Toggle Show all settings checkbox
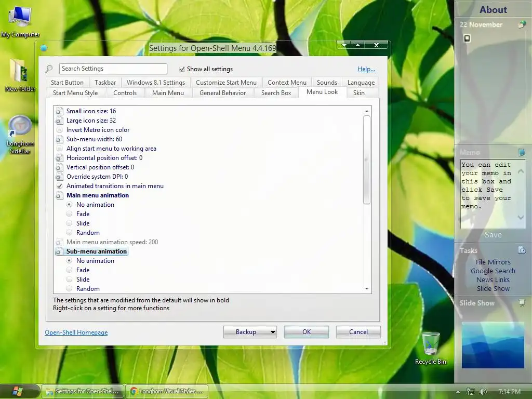Screen dimensions: 532x399 tap(182, 69)
